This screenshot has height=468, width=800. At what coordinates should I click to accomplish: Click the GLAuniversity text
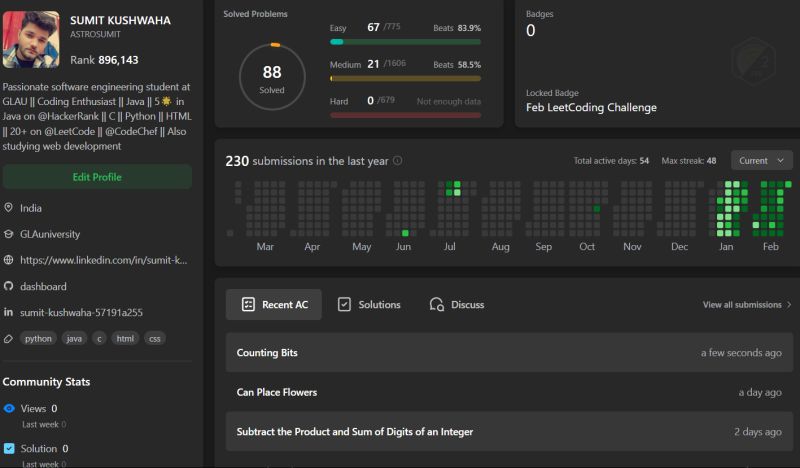click(x=50, y=234)
